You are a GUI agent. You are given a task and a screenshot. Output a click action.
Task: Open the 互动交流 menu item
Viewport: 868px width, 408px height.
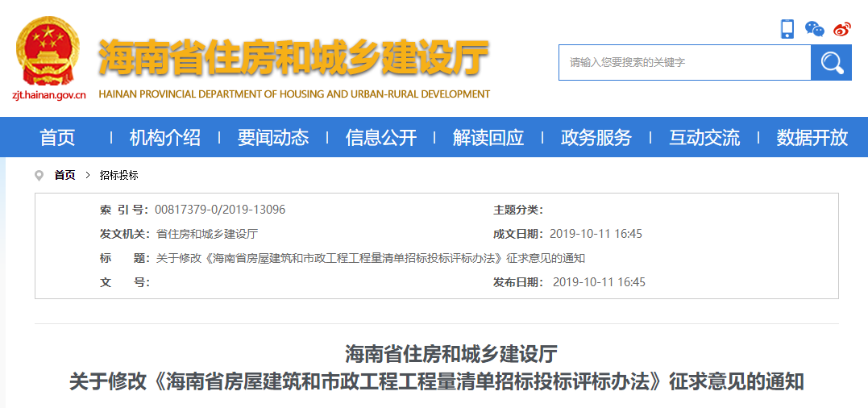click(704, 137)
